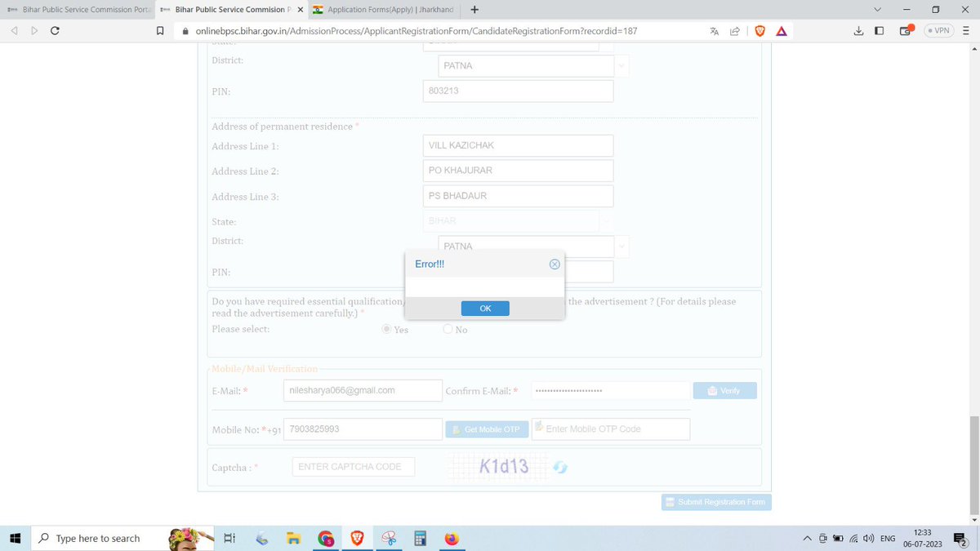Viewport: 980px width, 551px height.
Task: Click the VPN button
Action: click(938, 31)
